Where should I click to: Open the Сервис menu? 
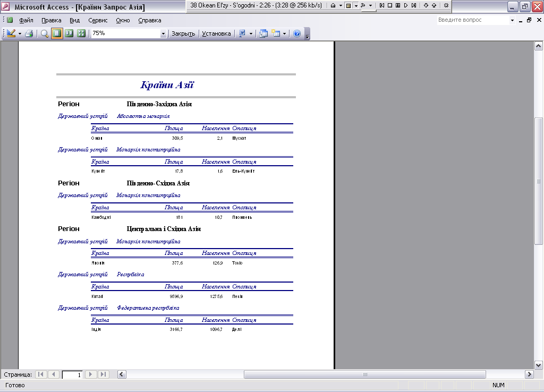[98, 20]
